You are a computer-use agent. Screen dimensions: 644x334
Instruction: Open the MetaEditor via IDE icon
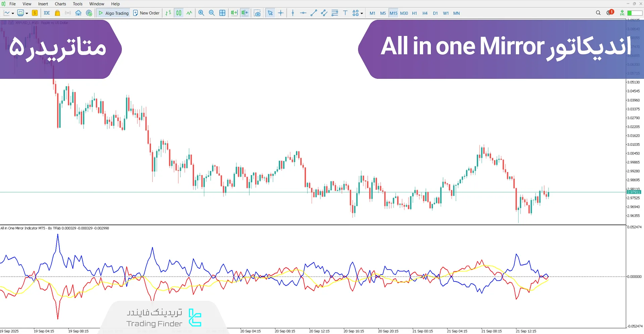47,13
